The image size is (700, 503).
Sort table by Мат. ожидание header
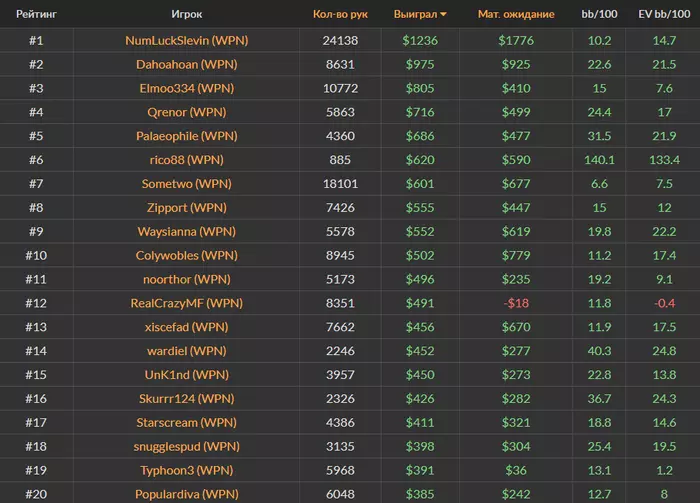pos(516,14)
